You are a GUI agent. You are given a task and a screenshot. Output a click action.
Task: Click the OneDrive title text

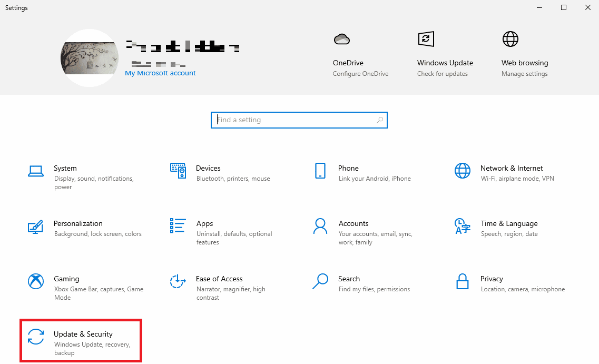348,63
